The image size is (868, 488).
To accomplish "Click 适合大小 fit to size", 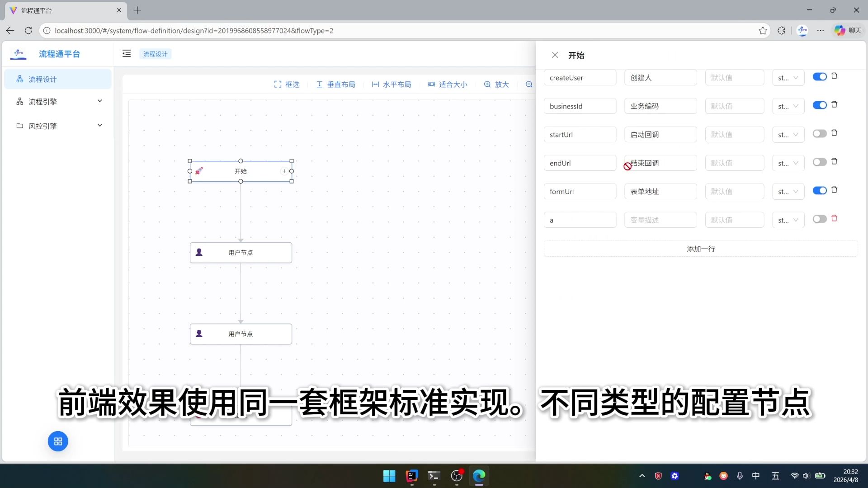I will (448, 84).
